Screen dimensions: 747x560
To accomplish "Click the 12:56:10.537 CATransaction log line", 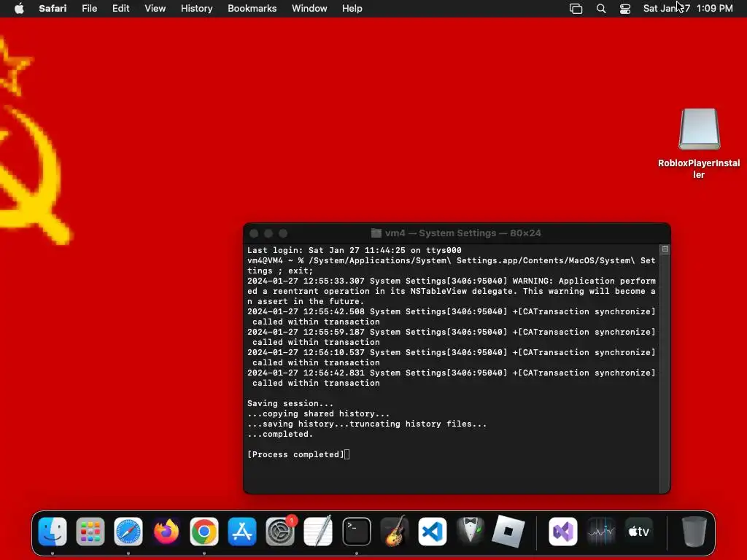I will click(451, 357).
